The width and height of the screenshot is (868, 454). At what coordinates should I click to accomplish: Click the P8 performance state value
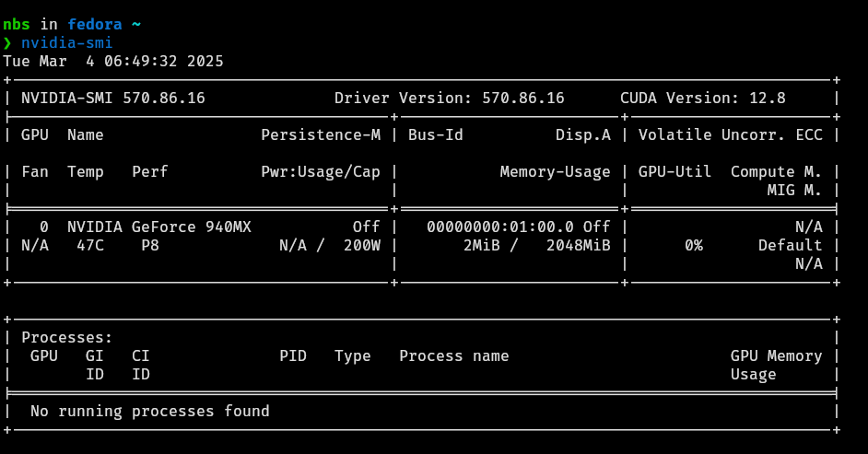coord(150,245)
